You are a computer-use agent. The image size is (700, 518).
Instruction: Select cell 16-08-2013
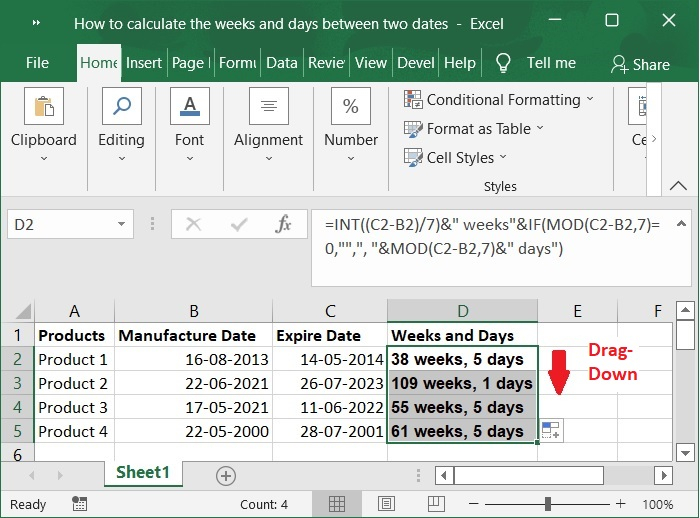pyautogui.click(x=193, y=359)
